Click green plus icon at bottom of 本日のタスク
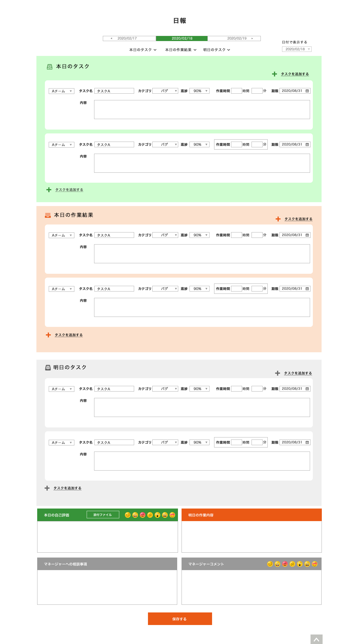 point(49,190)
